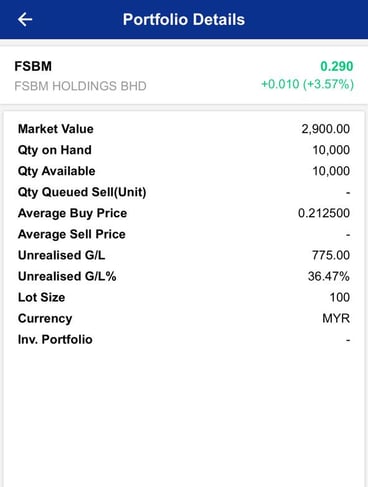Tap the 0.212500 average buy price
The width and height of the screenshot is (368, 487).
324,213
